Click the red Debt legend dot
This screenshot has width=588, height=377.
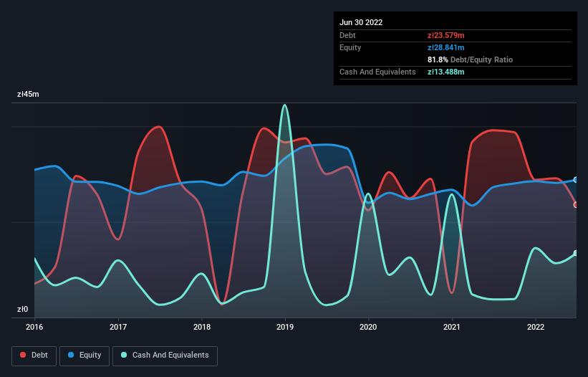pyautogui.click(x=23, y=355)
